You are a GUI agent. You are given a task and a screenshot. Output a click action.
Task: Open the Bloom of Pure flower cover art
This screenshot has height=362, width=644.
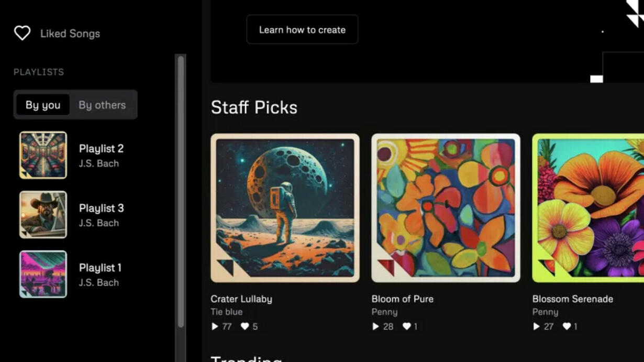point(446,208)
